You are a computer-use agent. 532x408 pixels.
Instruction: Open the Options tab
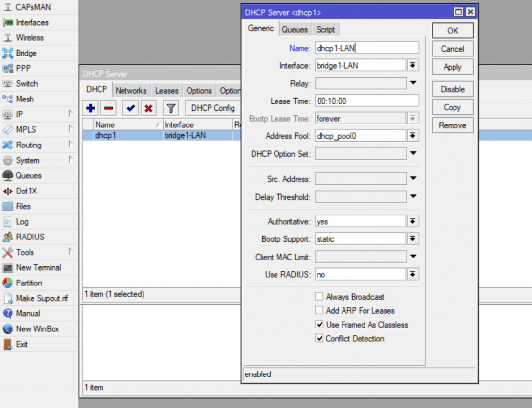point(199,91)
